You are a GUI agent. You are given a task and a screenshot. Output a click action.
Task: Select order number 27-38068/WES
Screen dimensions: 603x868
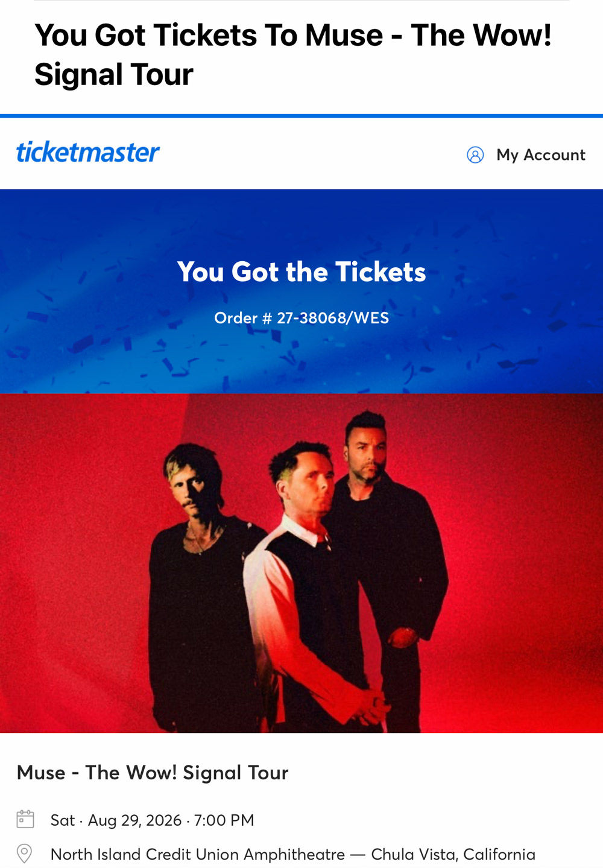[301, 318]
